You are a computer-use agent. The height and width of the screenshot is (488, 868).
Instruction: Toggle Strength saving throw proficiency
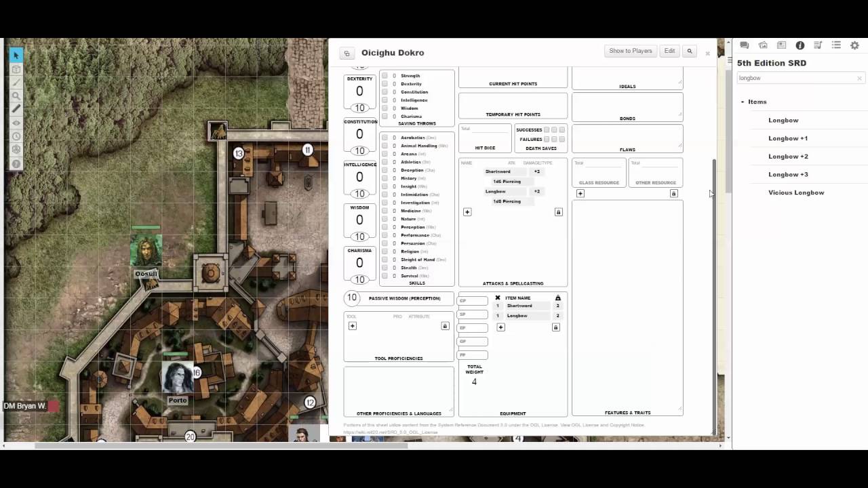pyautogui.click(x=384, y=76)
